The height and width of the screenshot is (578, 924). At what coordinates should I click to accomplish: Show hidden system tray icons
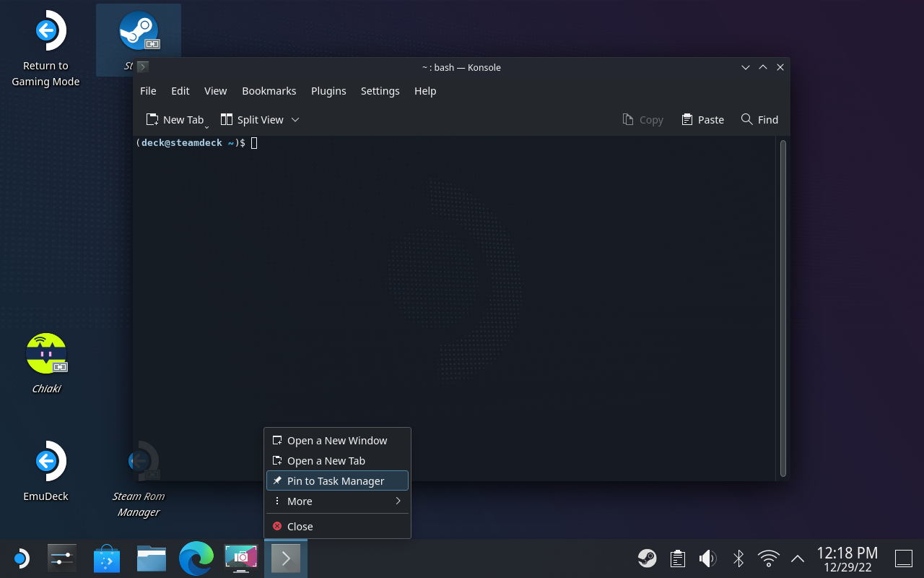pyautogui.click(x=798, y=558)
